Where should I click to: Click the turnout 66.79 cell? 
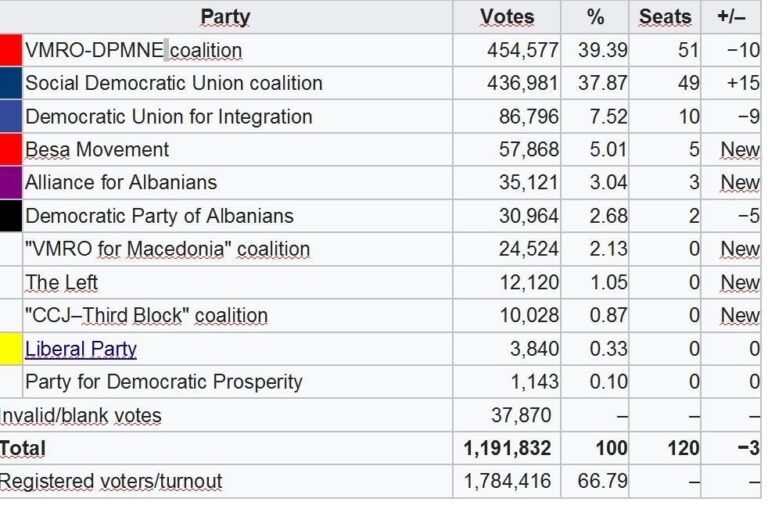[x=595, y=481]
